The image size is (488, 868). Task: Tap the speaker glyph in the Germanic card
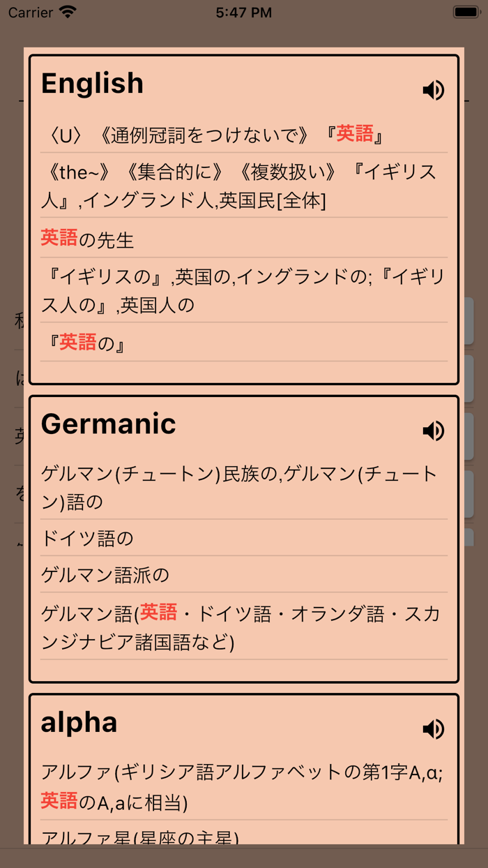click(x=434, y=431)
